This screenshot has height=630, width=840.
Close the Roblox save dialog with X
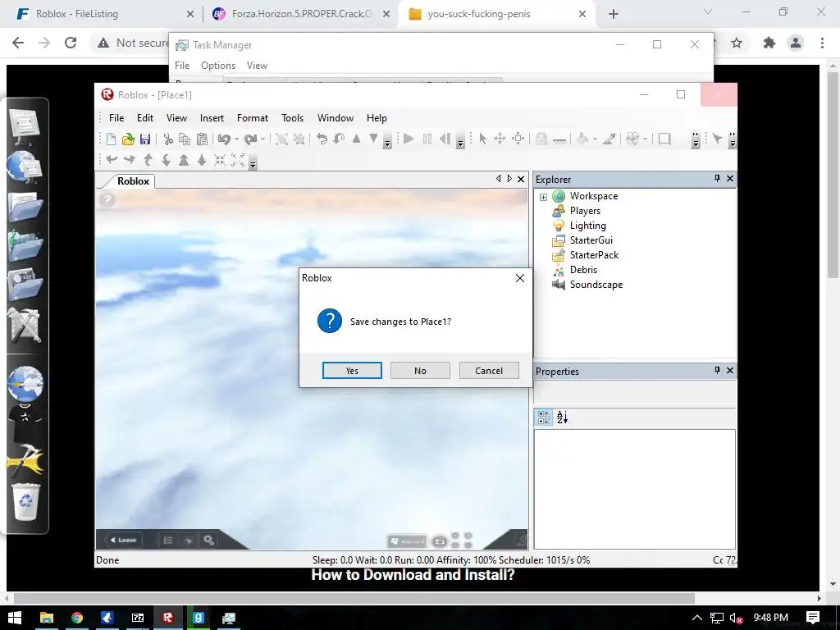pos(519,278)
